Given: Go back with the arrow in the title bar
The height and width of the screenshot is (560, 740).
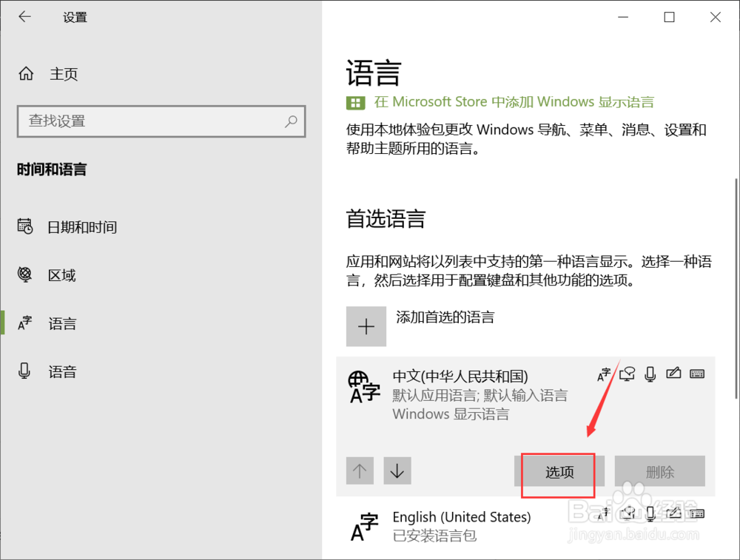Looking at the screenshot, I should click(24, 17).
